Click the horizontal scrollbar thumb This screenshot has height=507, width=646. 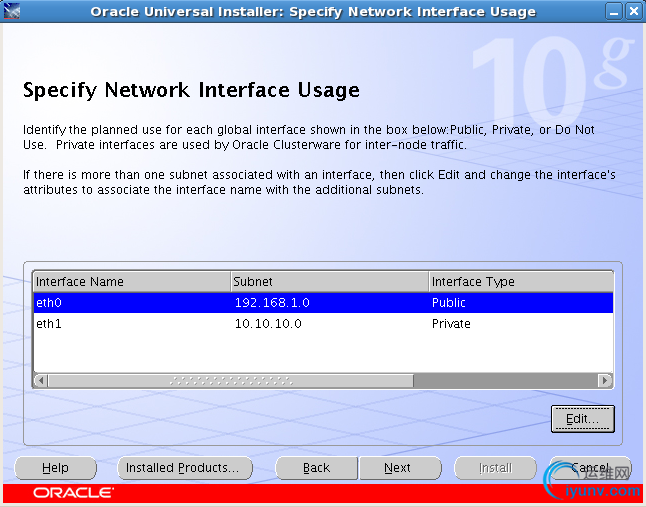[230, 381]
